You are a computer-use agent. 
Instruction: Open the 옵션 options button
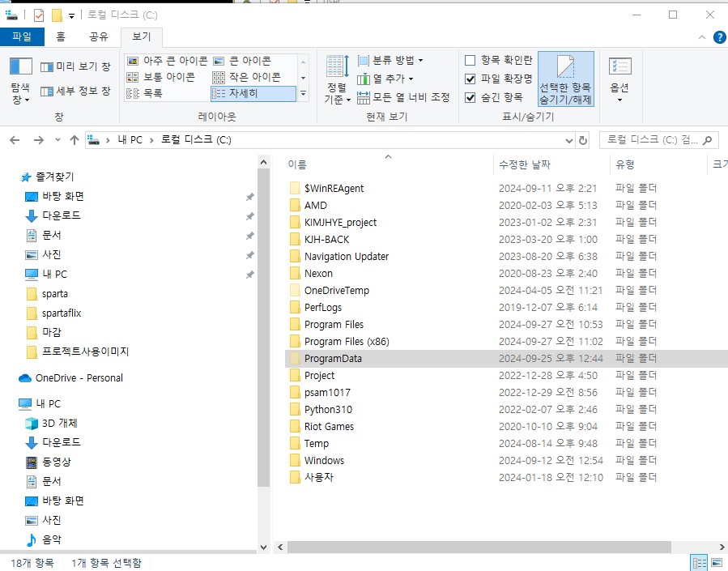click(x=619, y=80)
